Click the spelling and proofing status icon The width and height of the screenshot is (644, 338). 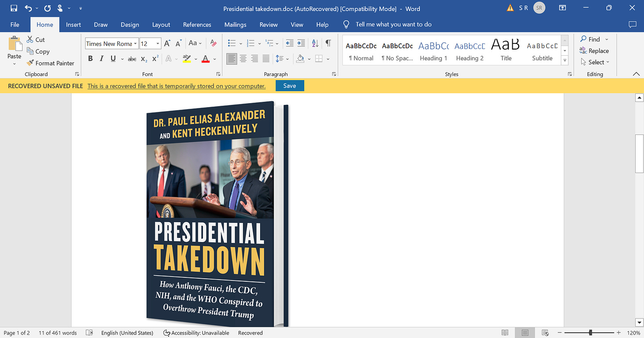coord(89,333)
